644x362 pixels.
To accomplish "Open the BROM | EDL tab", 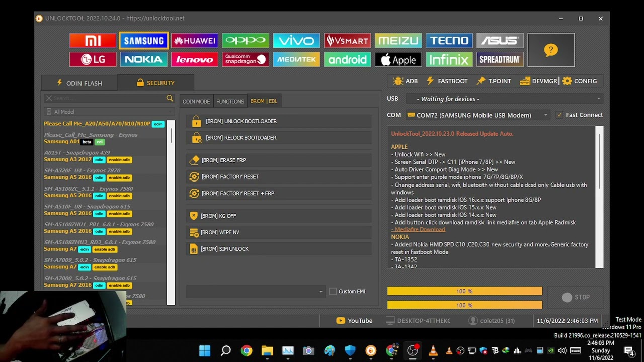I will [264, 101].
